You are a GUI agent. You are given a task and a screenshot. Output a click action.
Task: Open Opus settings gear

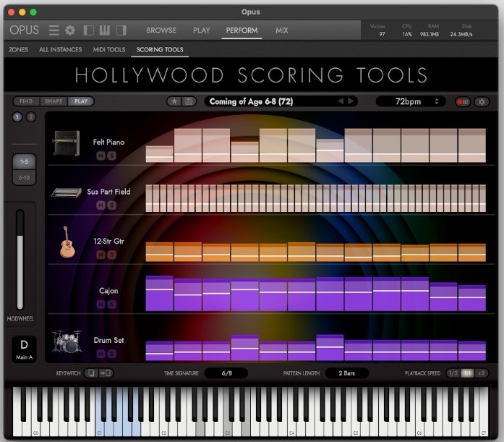[x=70, y=30]
